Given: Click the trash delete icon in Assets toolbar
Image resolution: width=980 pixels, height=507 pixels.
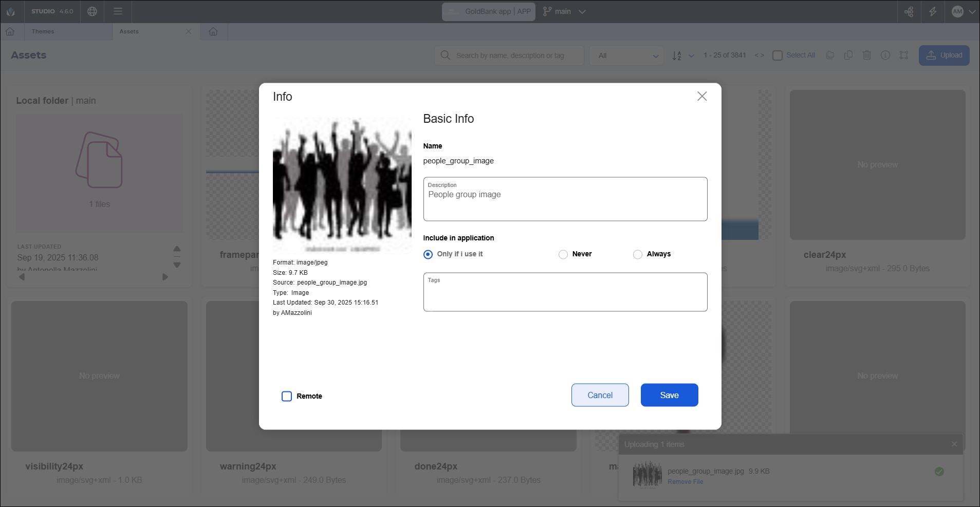Looking at the screenshot, I should (866, 55).
